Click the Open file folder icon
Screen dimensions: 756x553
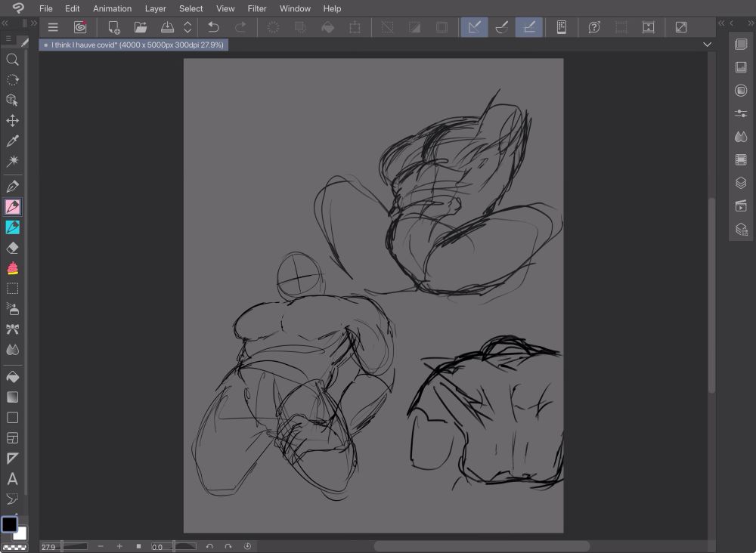[141, 27]
